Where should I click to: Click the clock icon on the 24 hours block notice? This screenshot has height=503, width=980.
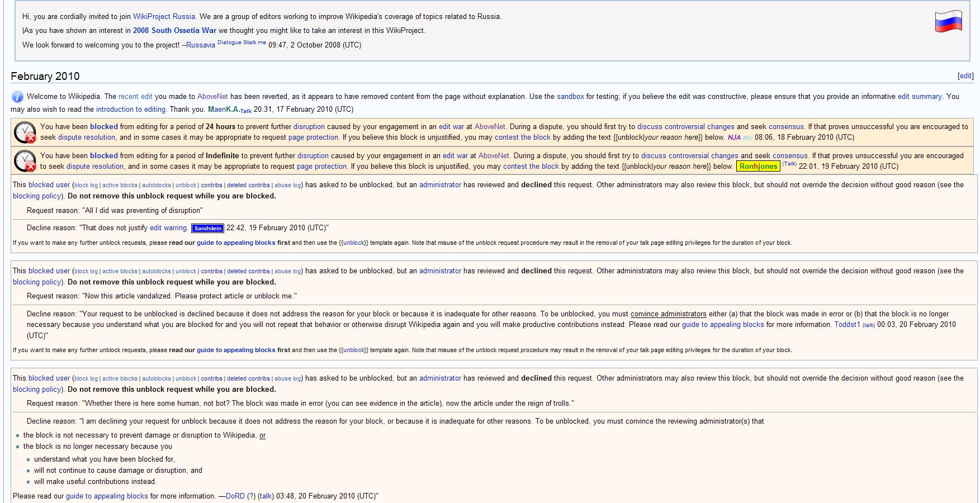pos(25,132)
